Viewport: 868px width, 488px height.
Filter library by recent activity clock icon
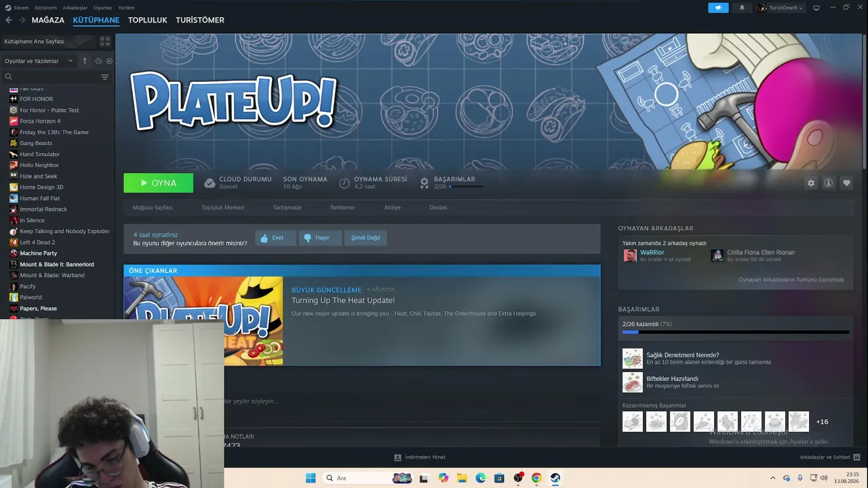click(98, 61)
